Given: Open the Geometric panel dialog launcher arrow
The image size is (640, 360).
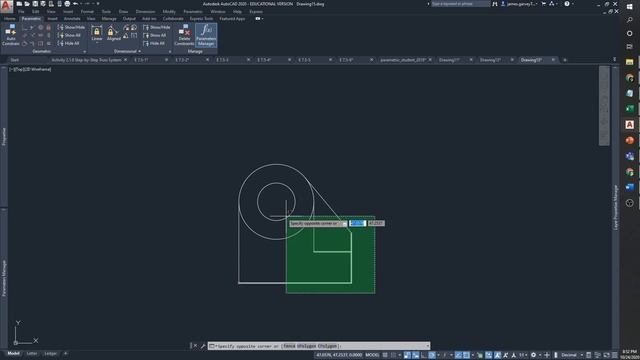Looking at the screenshot, I should pyautogui.click(x=84, y=52).
